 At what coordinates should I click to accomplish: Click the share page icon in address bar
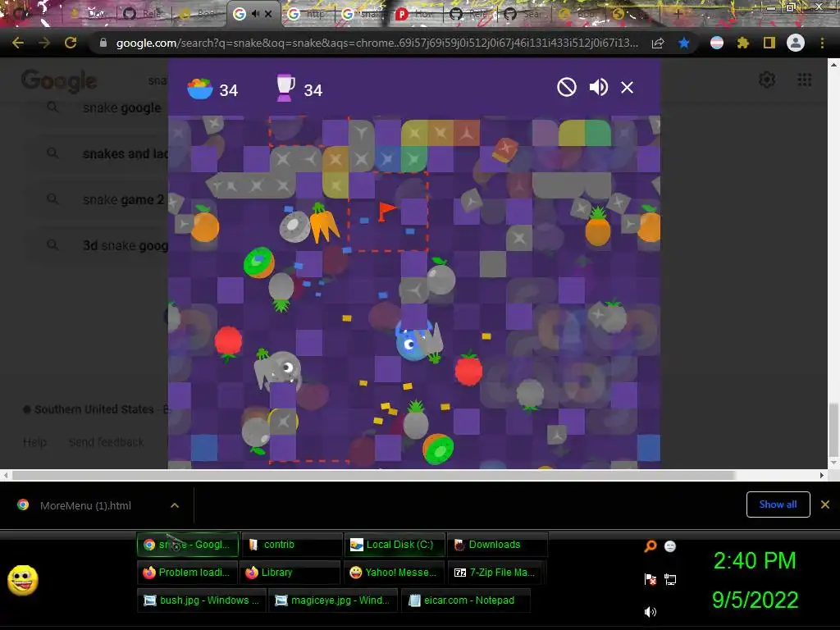(x=658, y=43)
